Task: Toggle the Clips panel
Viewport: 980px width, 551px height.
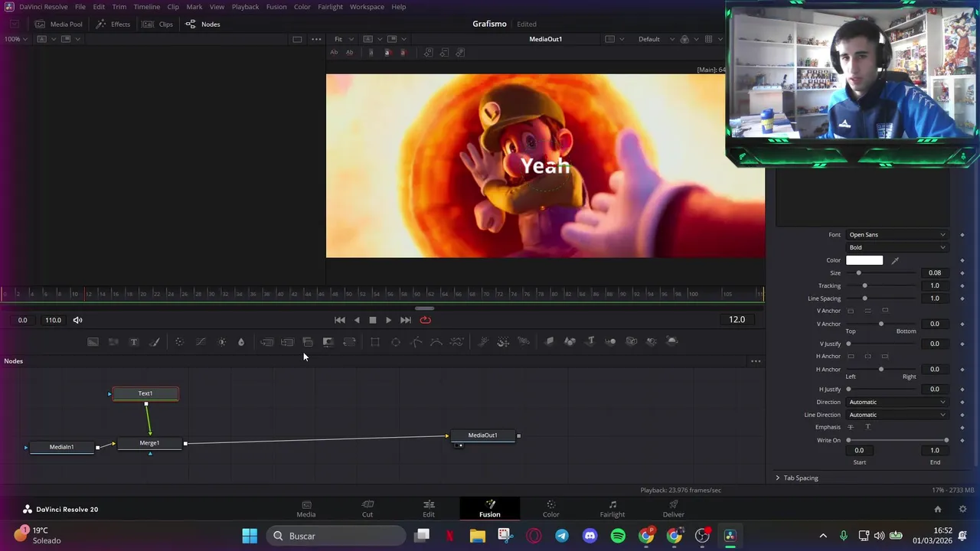Action: point(158,24)
